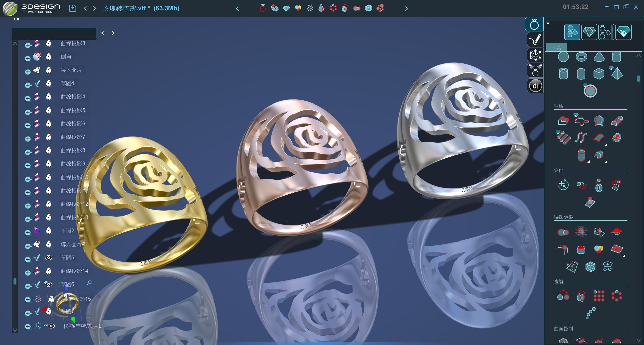Click the tree panel scroll down arrow
The height and width of the screenshot is (345, 644).
click(x=15, y=330)
